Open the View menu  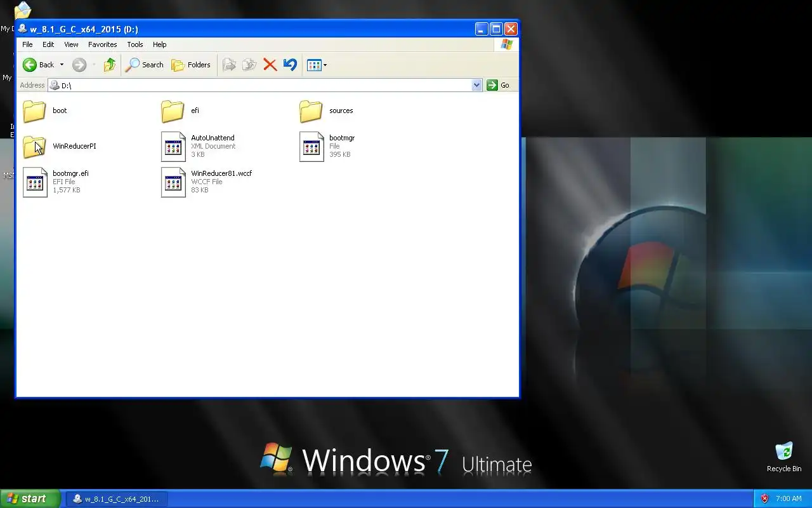point(71,44)
